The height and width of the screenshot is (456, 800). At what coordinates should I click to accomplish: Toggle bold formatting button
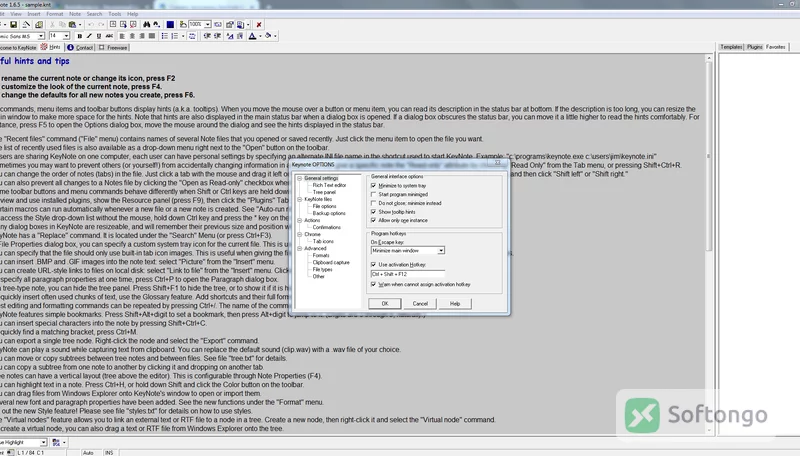(80, 36)
